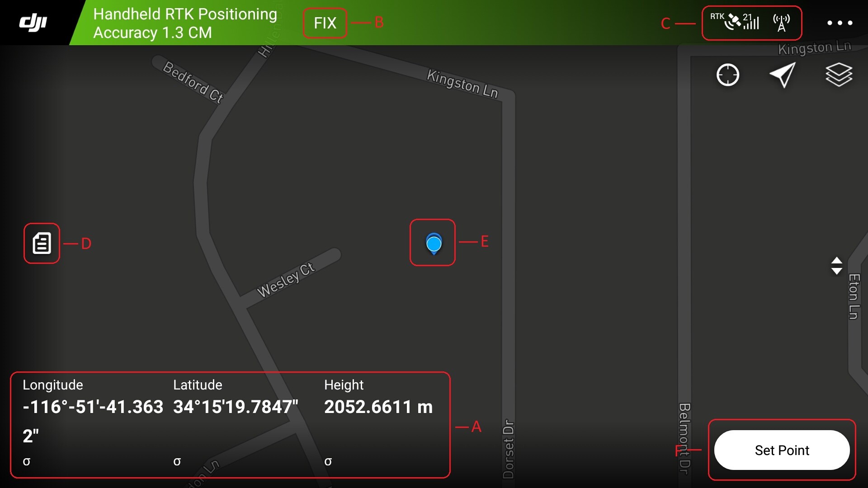Image resolution: width=868 pixels, height=488 pixels.
Task: Click 'Accuracy 1.3 CM' text
Action: 152,33
